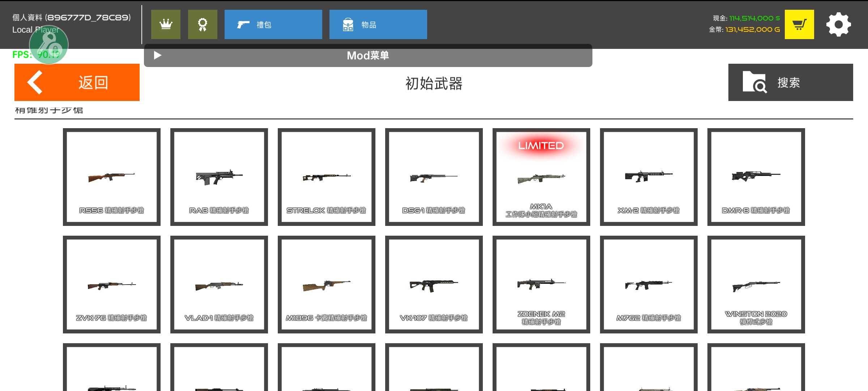Open the award ribbon badge button
Viewport: 868px width, 391px height.
pyautogui.click(x=203, y=25)
